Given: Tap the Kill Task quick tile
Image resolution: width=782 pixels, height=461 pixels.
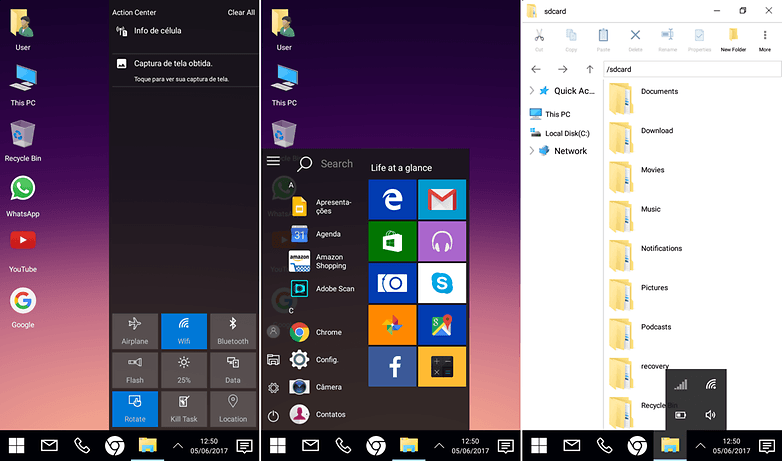Looking at the screenshot, I should tap(184, 409).
